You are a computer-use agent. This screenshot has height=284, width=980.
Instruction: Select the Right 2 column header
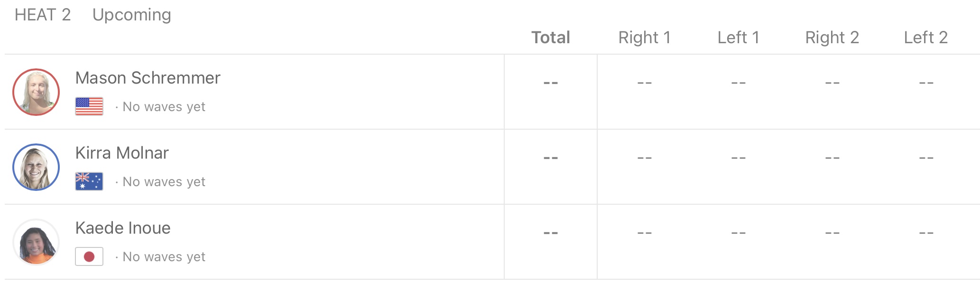tap(832, 38)
